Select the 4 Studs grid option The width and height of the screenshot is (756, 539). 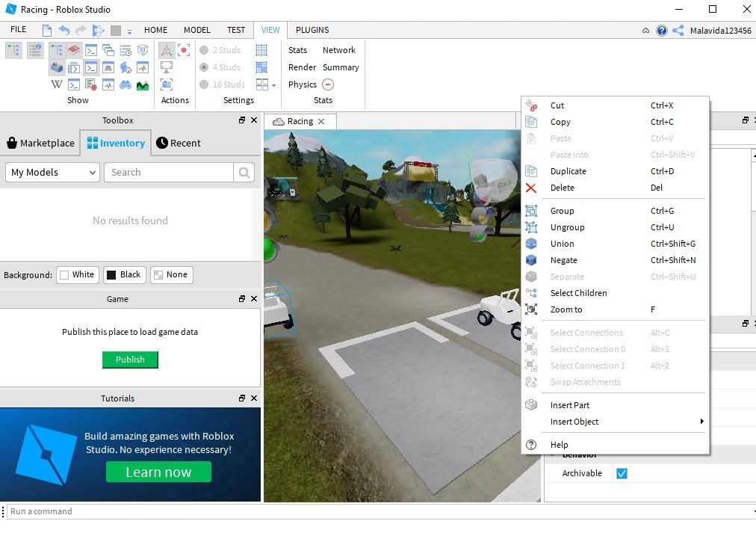tap(220, 67)
